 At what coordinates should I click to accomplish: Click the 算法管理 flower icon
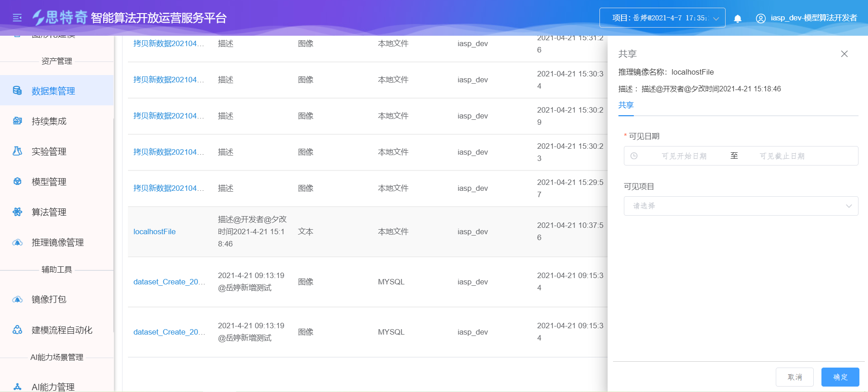[x=17, y=212]
